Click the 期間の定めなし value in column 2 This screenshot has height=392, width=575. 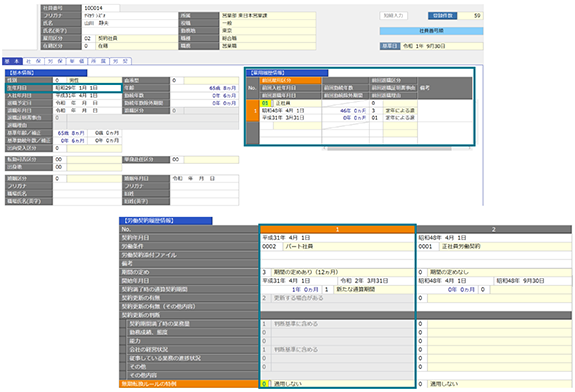pos(499,272)
